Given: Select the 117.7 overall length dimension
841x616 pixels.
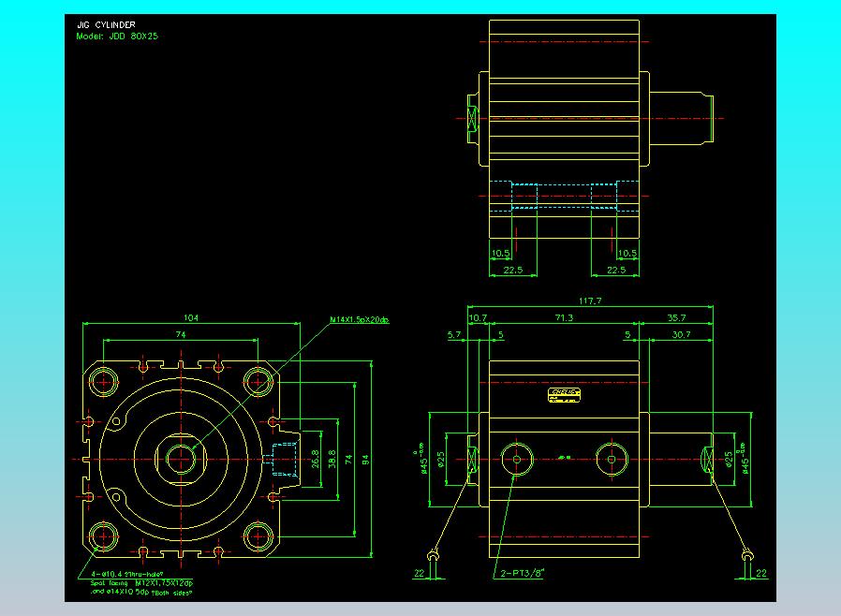Looking at the screenshot, I should tap(590, 301).
